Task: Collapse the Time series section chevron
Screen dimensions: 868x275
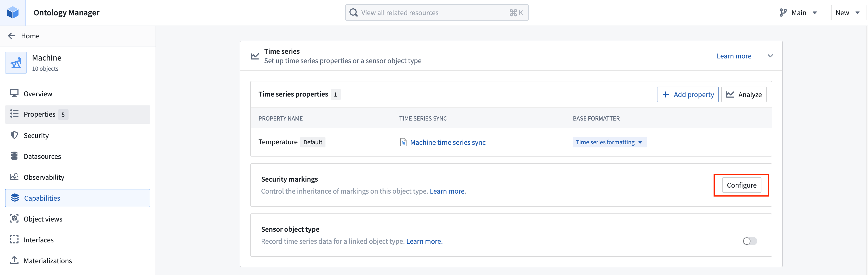Action: [770, 56]
